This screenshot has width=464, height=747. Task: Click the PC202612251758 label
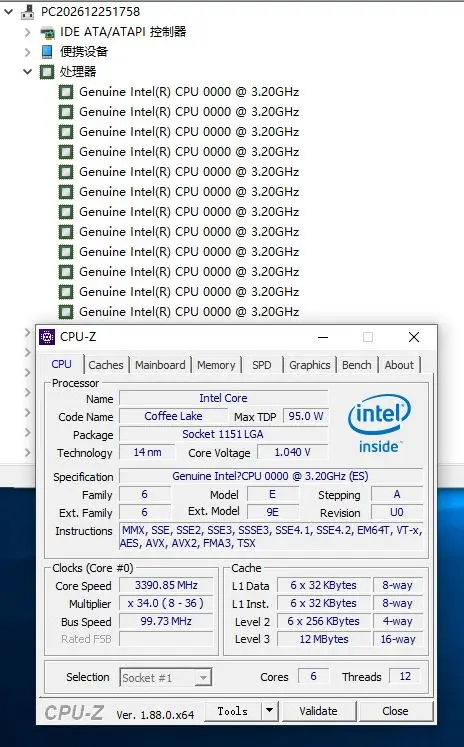[x=91, y=12]
